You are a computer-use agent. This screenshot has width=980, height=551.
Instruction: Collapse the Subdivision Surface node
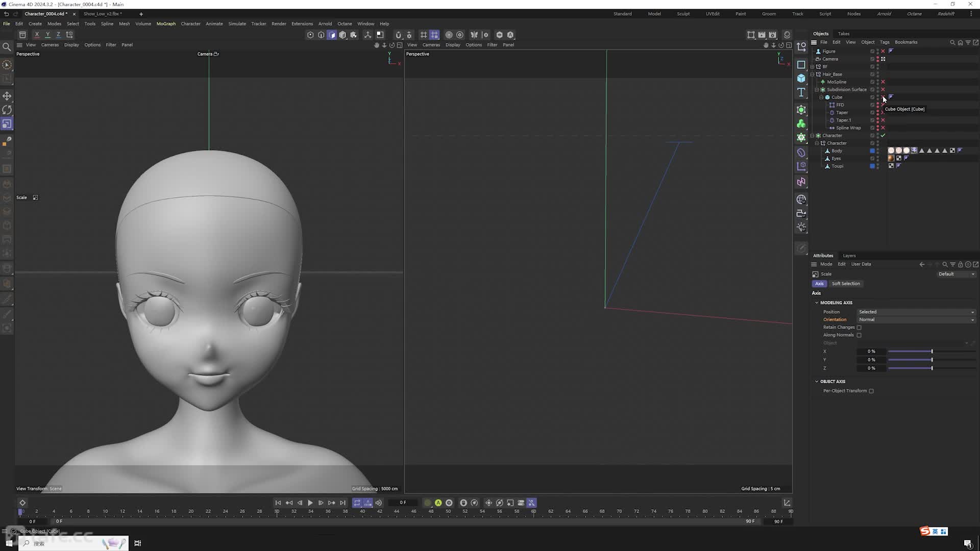[x=817, y=89]
